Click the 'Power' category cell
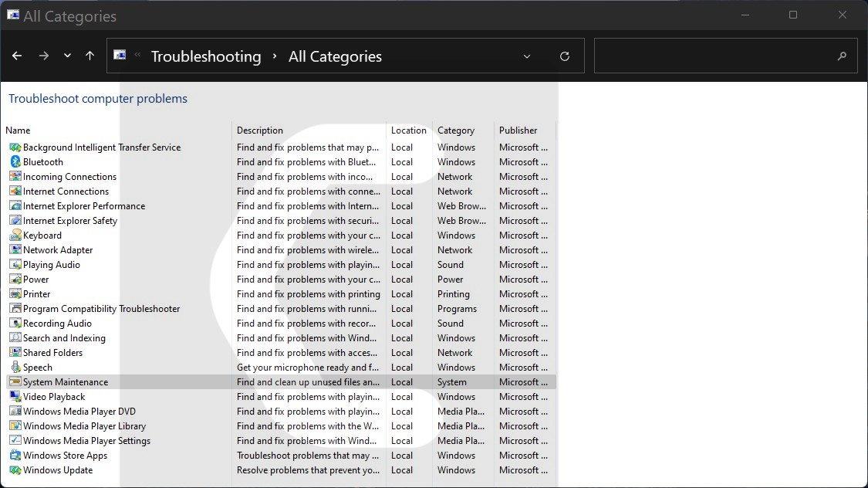Image resolution: width=868 pixels, height=488 pixels. [450, 280]
